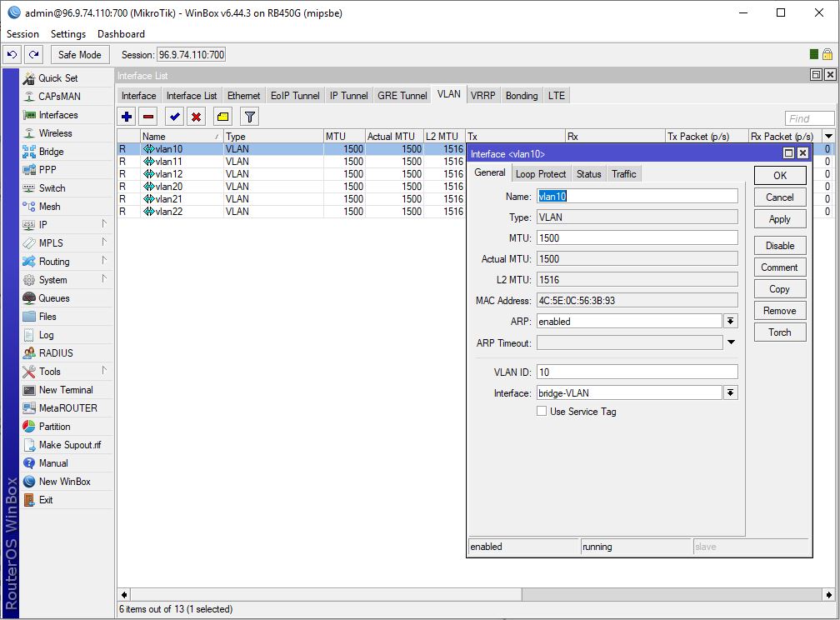Select the vlan21 row
Screen dimensions: 840x620
(x=290, y=199)
